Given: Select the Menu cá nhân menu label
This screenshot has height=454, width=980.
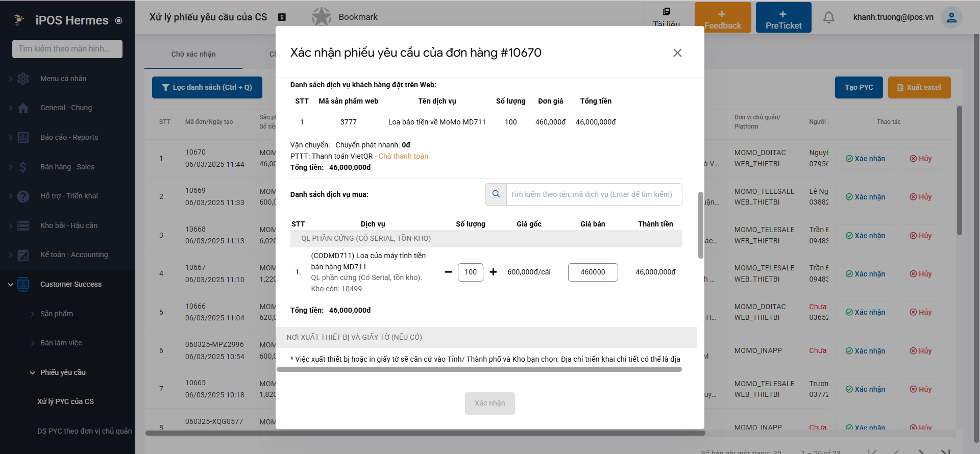Looking at the screenshot, I should tap(63, 79).
